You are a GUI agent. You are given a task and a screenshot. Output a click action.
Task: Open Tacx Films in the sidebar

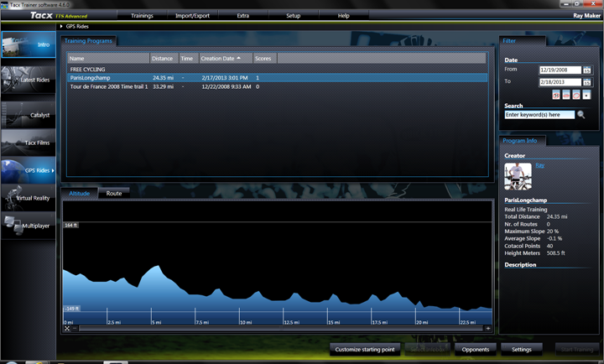tap(29, 143)
